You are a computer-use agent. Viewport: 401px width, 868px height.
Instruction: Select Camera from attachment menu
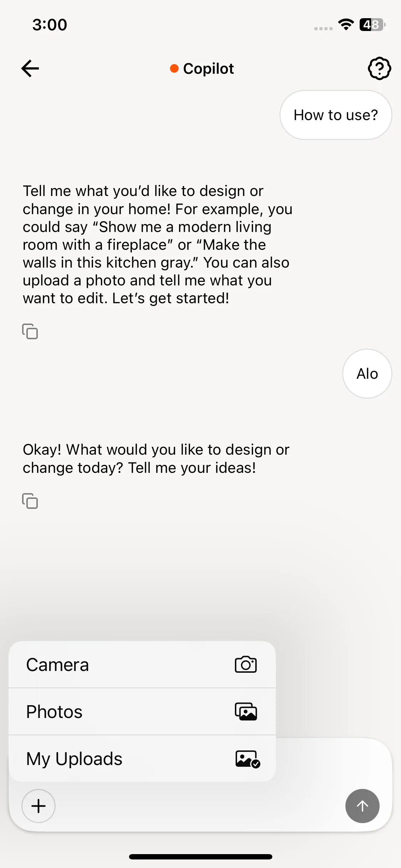[x=142, y=665]
